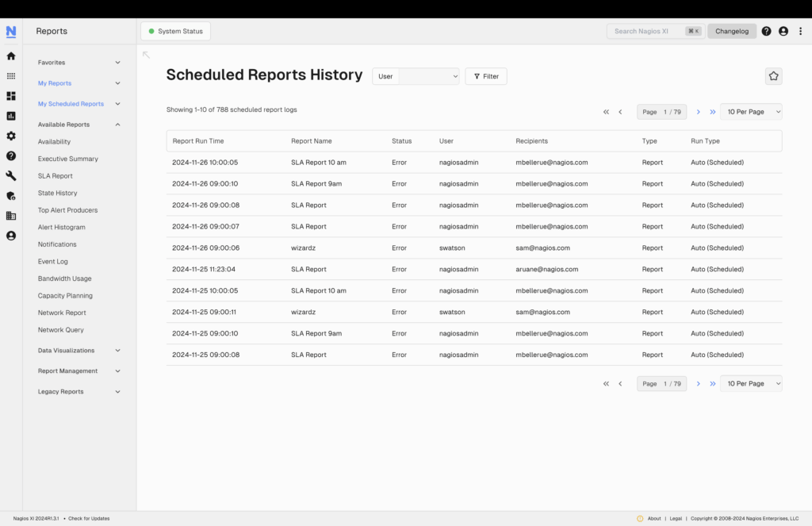Navigate to SLA Report in the sidebar
The height and width of the screenshot is (526, 812).
(56, 175)
